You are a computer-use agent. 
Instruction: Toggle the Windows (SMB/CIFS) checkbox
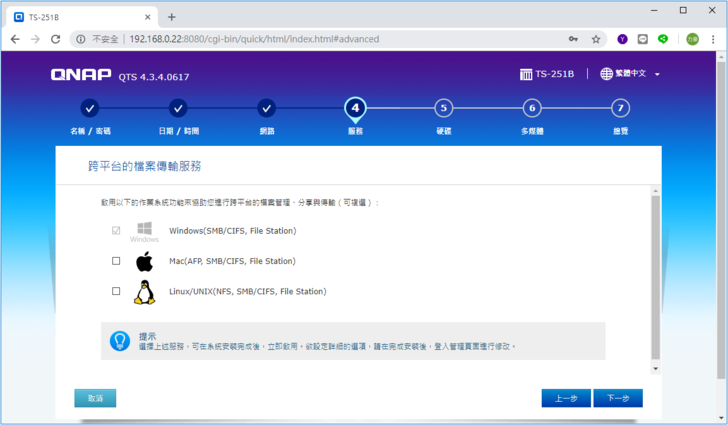coord(116,231)
